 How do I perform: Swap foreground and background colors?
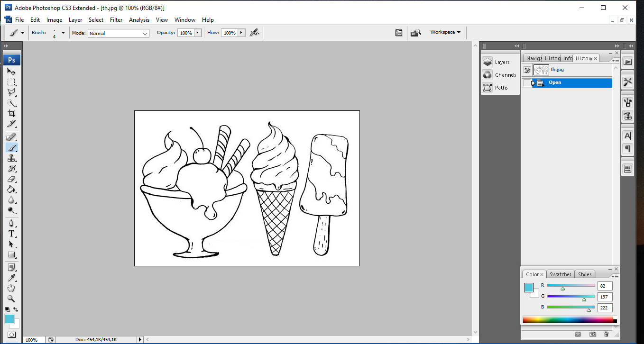click(16, 309)
